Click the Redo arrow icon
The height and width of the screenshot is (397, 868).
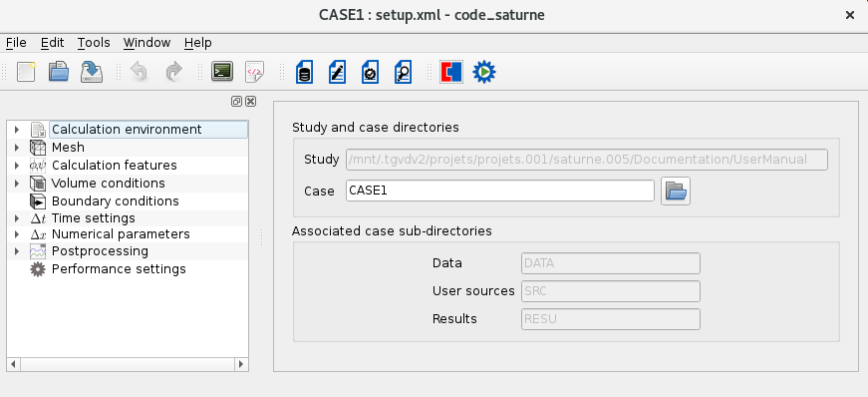[173, 72]
